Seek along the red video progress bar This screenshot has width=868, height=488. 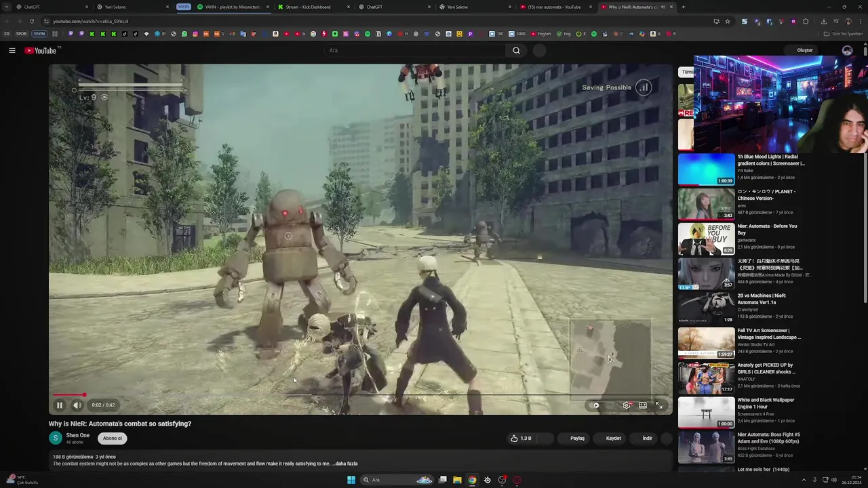click(359, 394)
